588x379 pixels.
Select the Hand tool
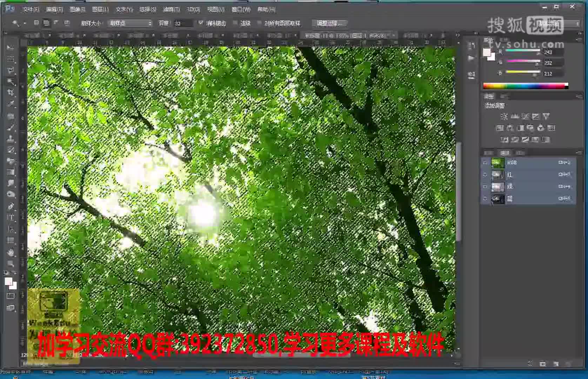click(11, 252)
